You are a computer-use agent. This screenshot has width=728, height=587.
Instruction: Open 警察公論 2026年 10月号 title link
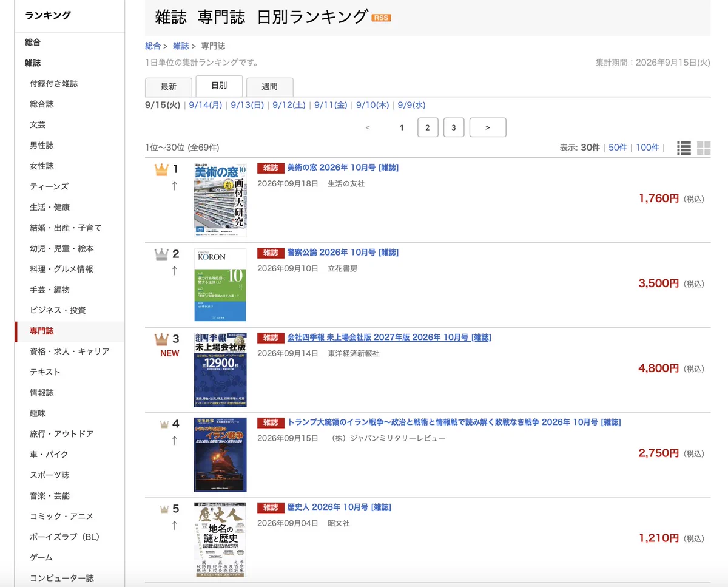[x=343, y=253]
